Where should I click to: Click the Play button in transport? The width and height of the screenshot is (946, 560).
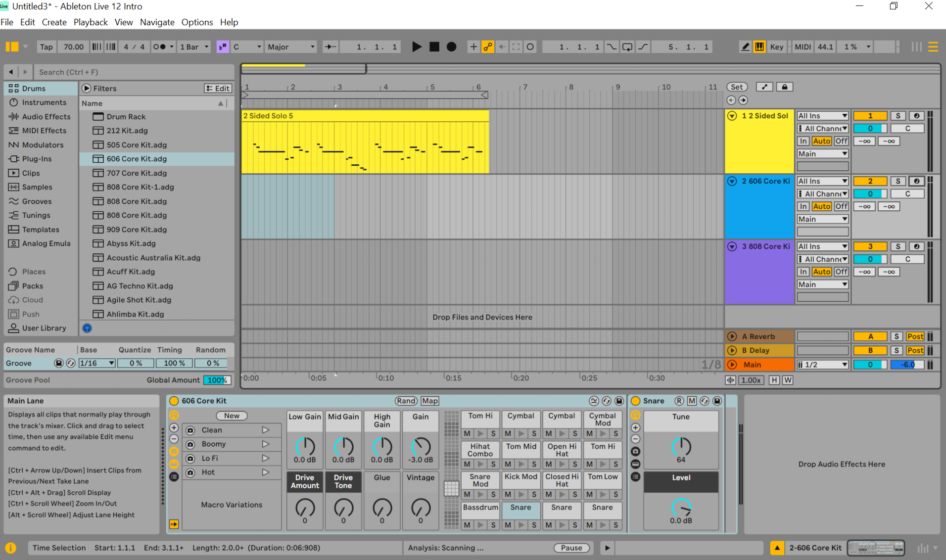(x=417, y=47)
